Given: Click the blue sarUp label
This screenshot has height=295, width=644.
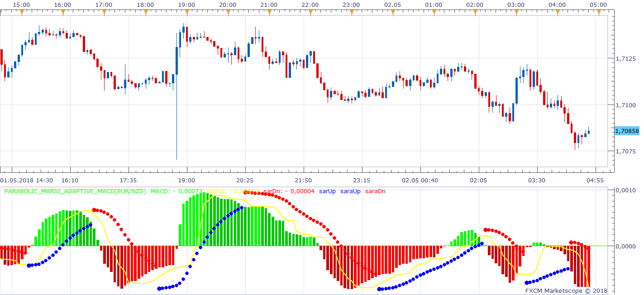Looking at the screenshot, I should (x=327, y=191).
